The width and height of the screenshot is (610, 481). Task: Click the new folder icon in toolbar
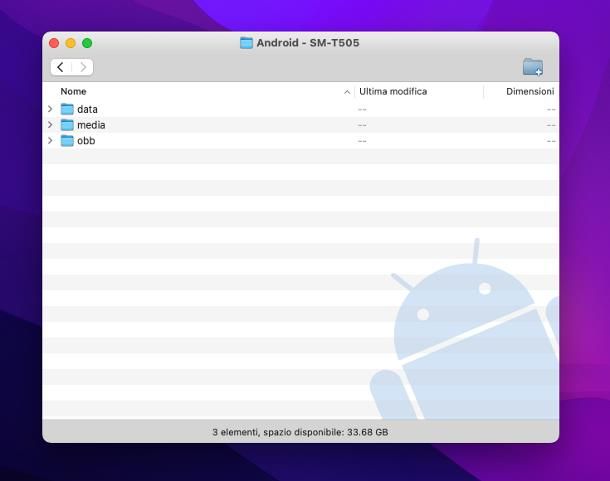tap(533, 67)
